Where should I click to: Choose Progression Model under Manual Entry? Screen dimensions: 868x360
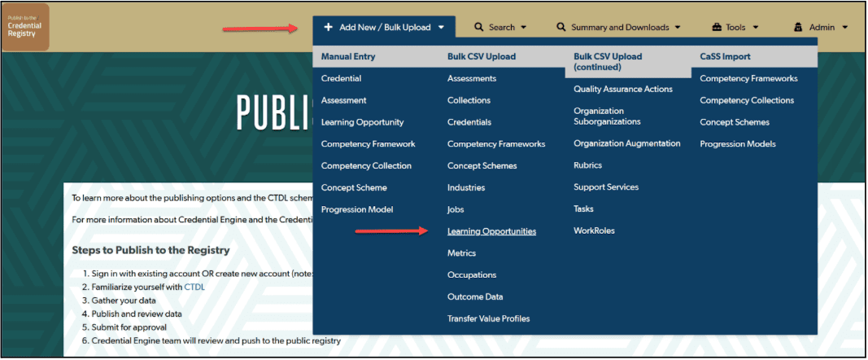pyautogui.click(x=357, y=209)
